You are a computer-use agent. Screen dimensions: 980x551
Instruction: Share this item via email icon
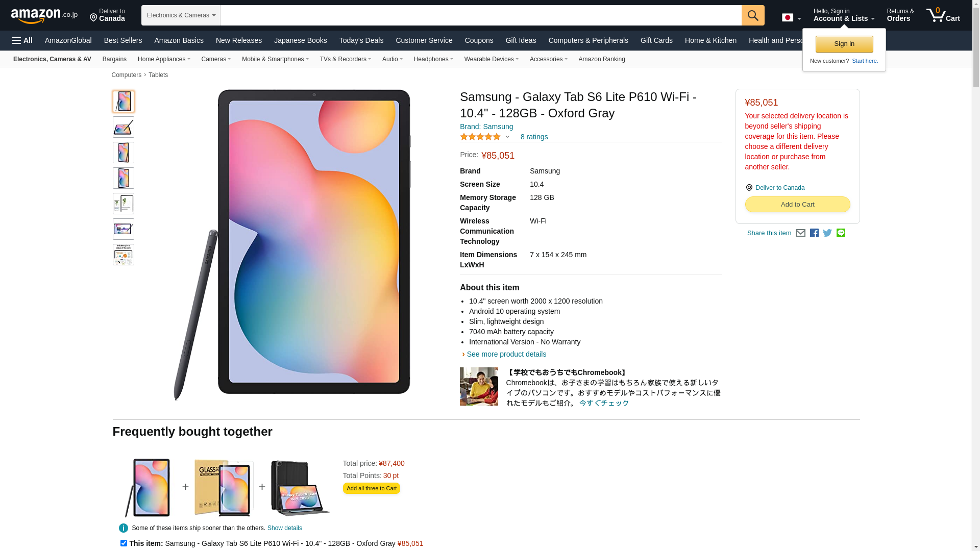pyautogui.click(x=800, y=233)
